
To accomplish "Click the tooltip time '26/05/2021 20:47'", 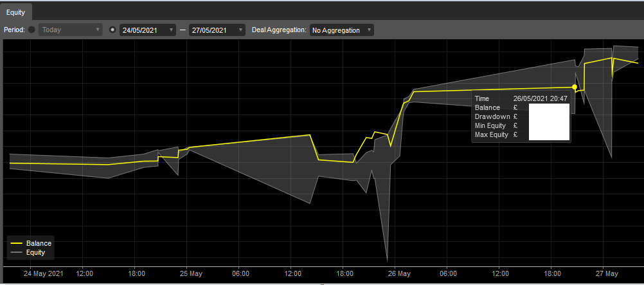I will point(541,98).
